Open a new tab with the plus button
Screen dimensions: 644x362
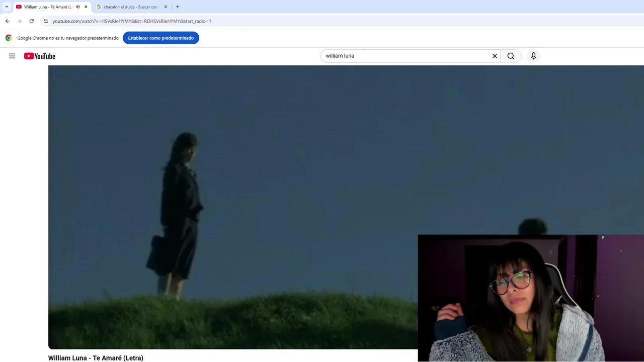click(178, 7)
